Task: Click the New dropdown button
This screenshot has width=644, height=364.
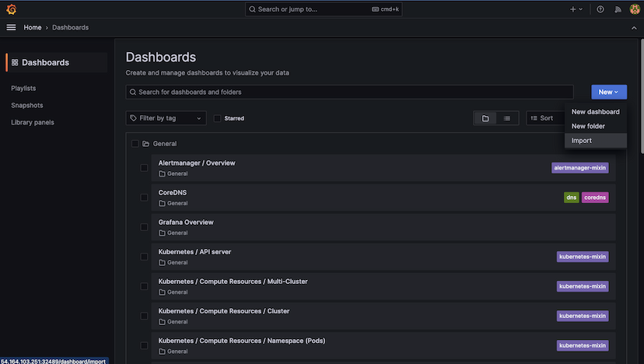Action: tap(609, 92)
